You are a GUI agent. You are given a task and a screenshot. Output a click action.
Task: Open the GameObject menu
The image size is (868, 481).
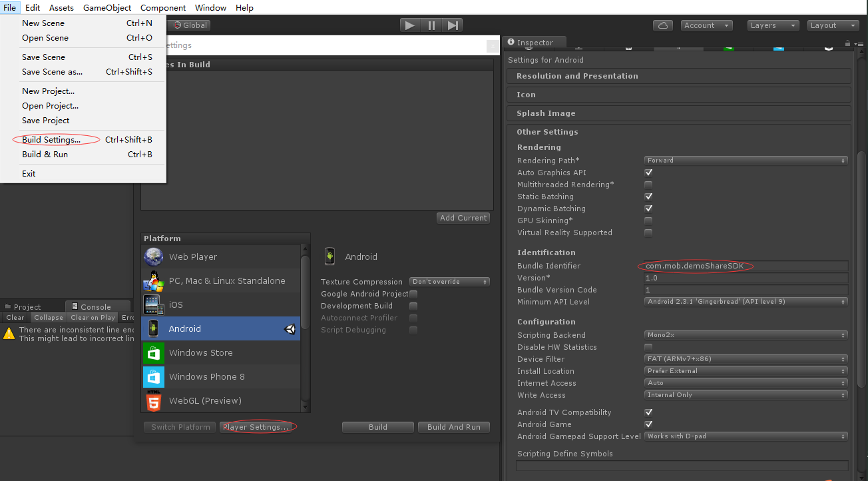click(107, 8)
